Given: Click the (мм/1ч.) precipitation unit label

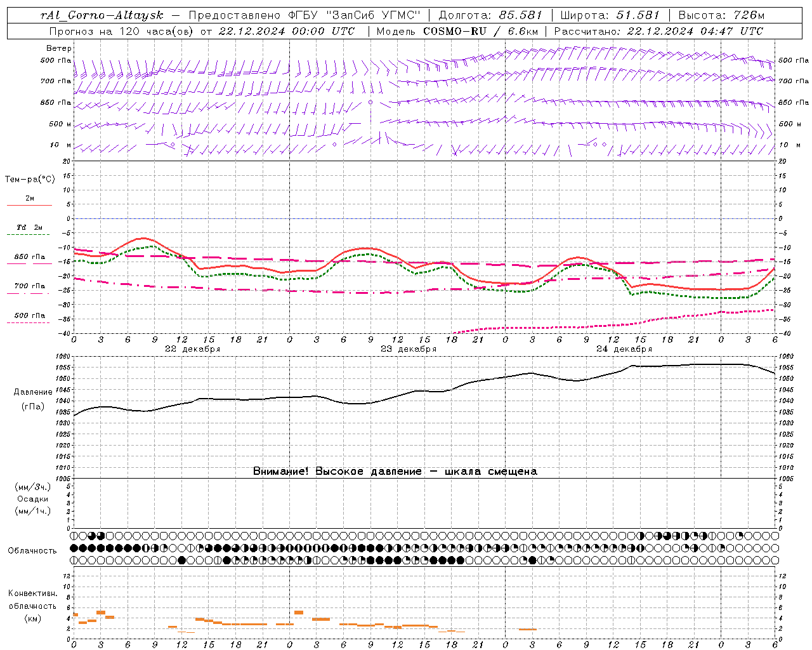Looking at the screenshot, I should [x=33, y=511].
